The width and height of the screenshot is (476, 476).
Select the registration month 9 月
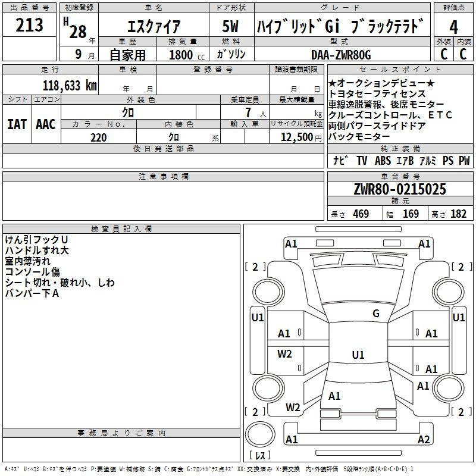click(x=85, y=54)
